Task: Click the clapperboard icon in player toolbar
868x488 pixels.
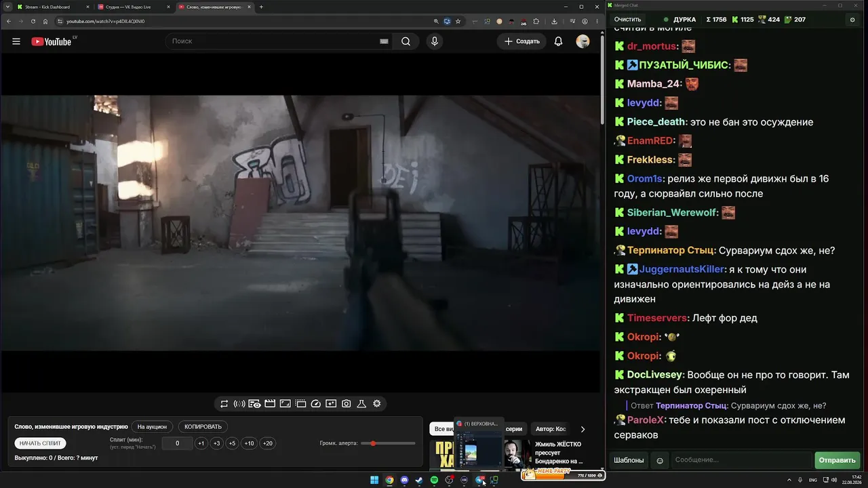Action: click(x=270, y=404)
